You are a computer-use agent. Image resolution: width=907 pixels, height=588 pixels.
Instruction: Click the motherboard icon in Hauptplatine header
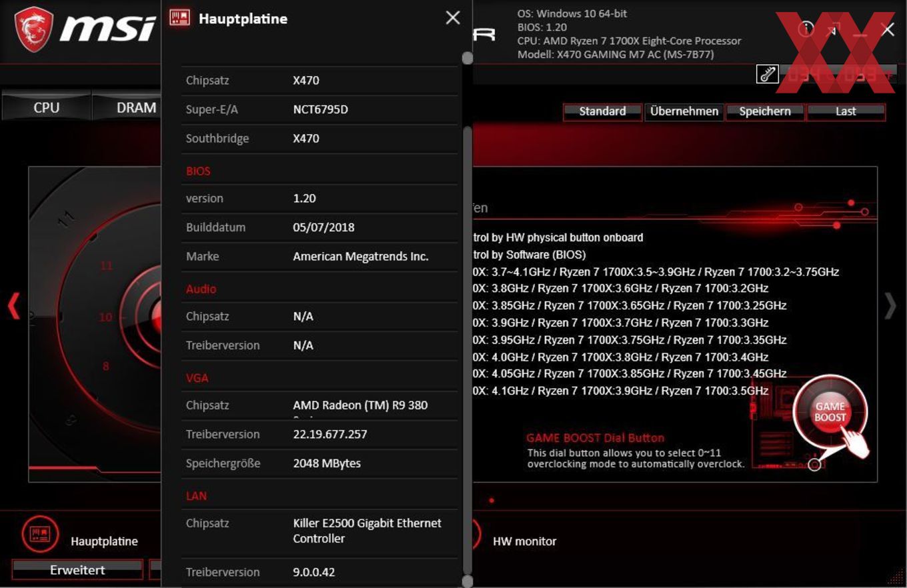[x=179, y=17]
